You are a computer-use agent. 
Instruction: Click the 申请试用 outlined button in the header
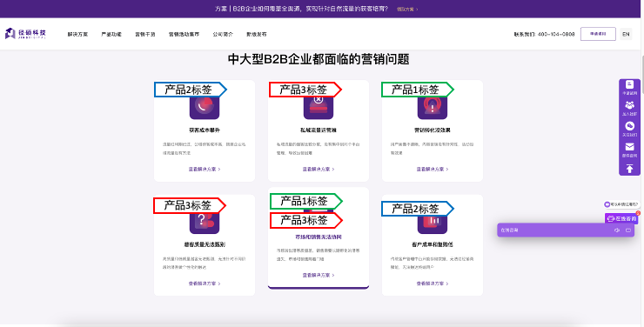tap(598, 34)
